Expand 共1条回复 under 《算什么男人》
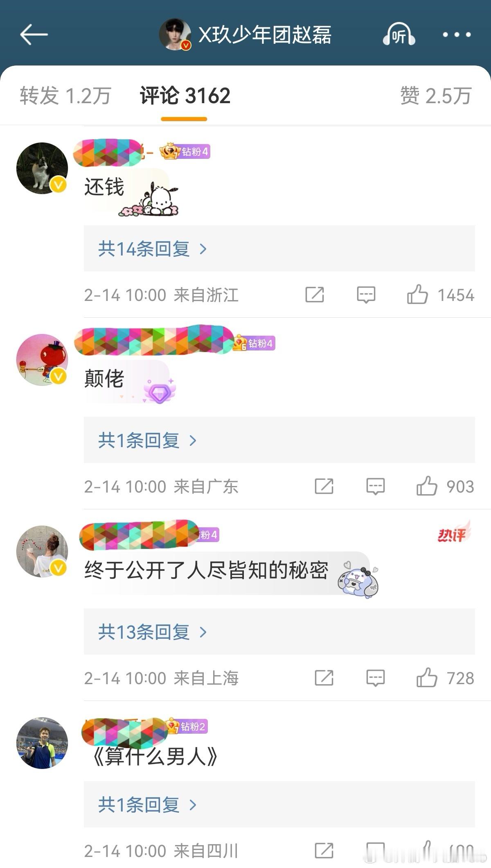The image size is (491, 868). 279,805
